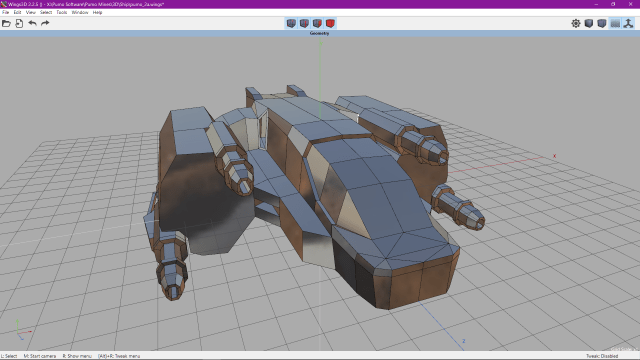Select the red body selection mode cube
The width and height of the screenshot is (640, 360).
click(x=330, y=23)
